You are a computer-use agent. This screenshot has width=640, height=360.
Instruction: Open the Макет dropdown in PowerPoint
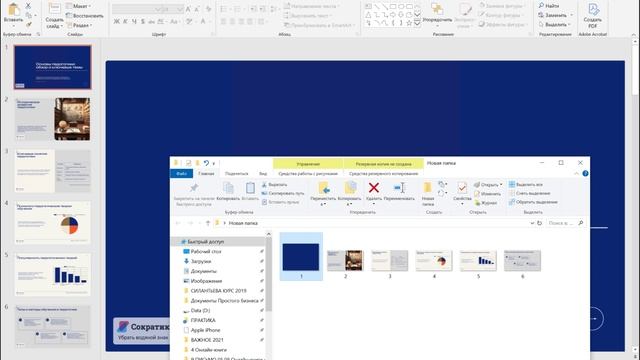pyautogui.click(x=79, y=6)
